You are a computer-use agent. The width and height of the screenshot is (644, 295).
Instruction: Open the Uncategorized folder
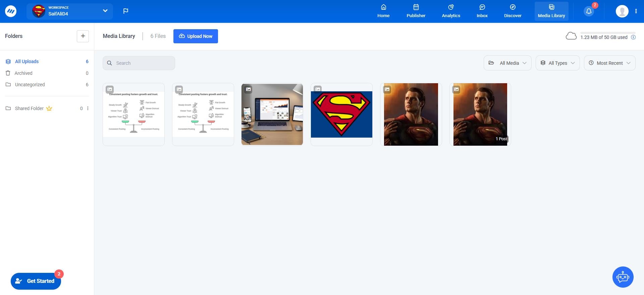(x=47, y=85)
